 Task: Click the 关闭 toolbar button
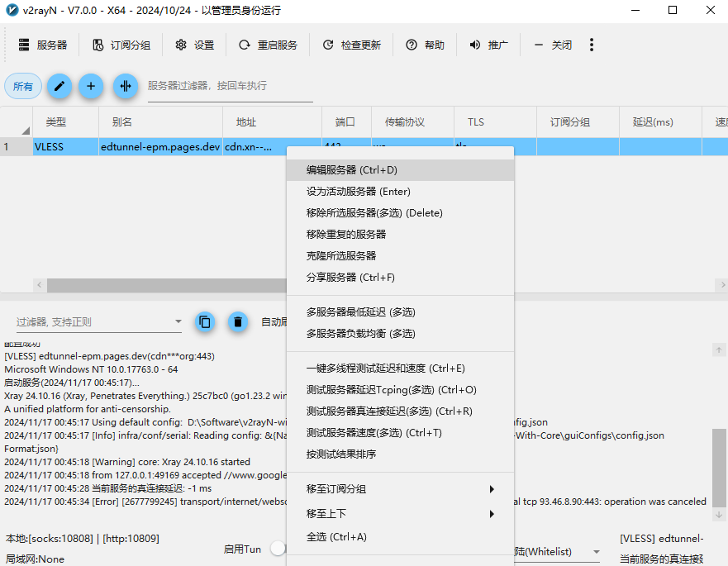(553, 45)
